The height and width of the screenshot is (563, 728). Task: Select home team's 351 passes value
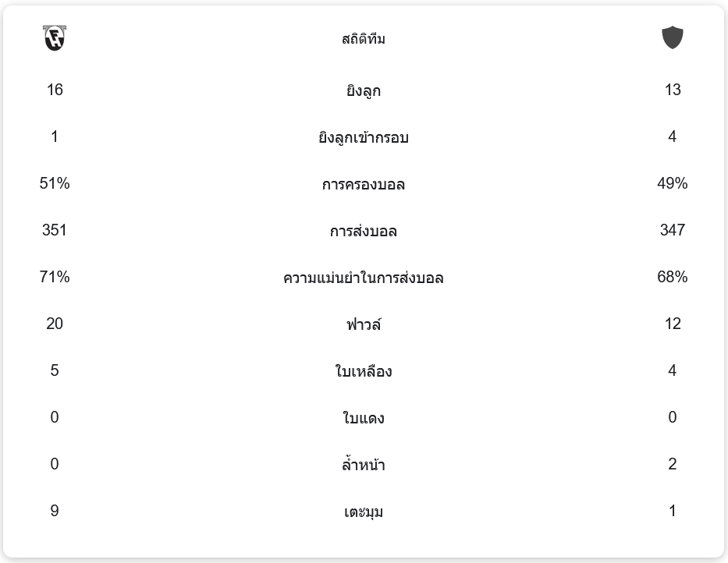55,230
